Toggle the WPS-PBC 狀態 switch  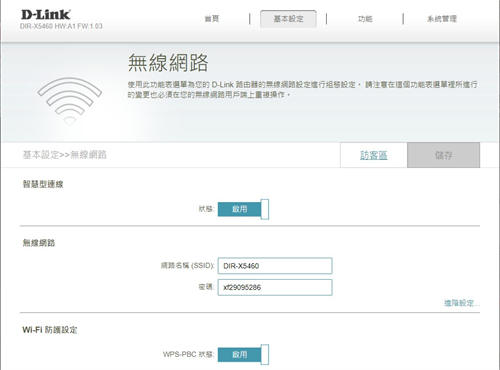click(x=243, y=355)
